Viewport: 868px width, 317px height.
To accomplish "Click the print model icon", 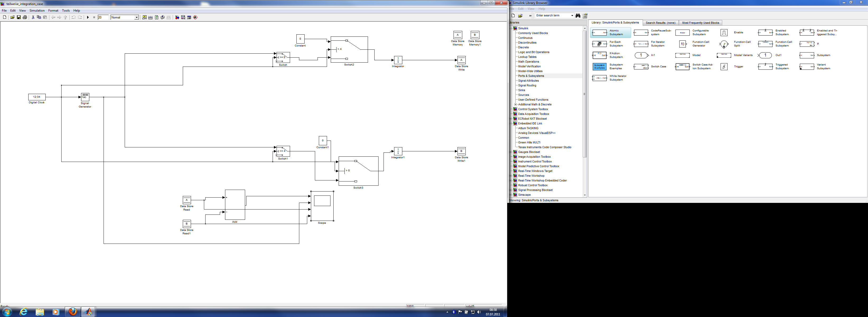I will click(25, 17).
